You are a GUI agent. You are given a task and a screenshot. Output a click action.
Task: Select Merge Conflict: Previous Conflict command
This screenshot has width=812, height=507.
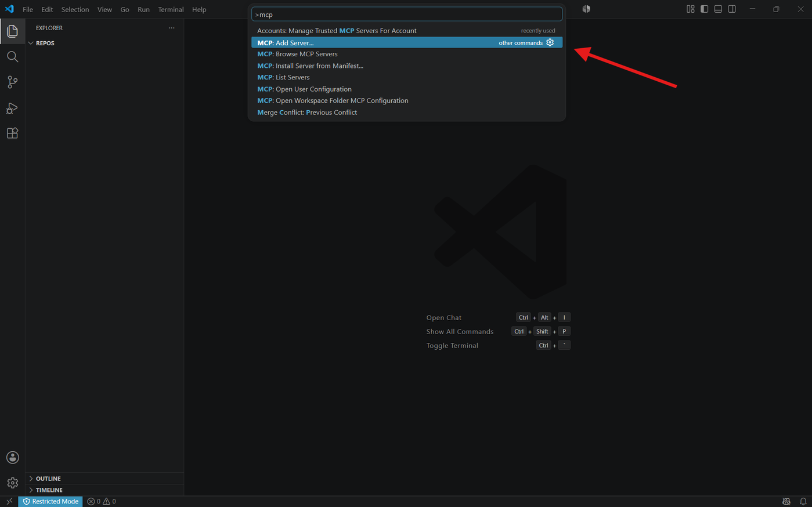pyautogui.click(x=407, y=112)
